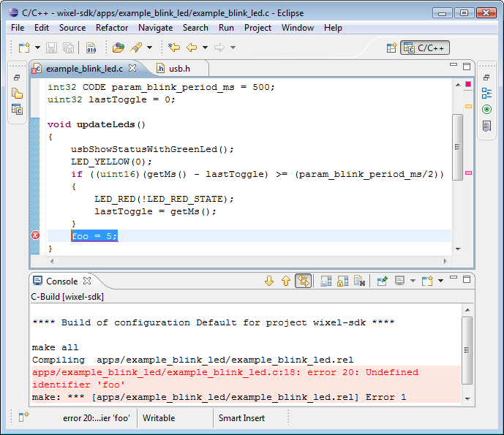The width and height of the screenshot is (504, 435).
Task: Close the example_blink_led.c editor tab
Action: (132, 68)
